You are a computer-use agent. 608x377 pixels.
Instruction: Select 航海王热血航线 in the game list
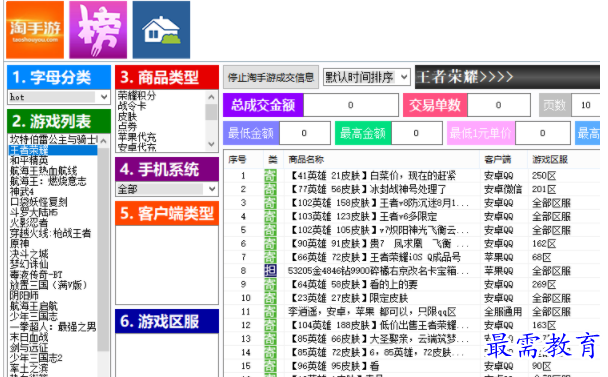tap(43, 171)
